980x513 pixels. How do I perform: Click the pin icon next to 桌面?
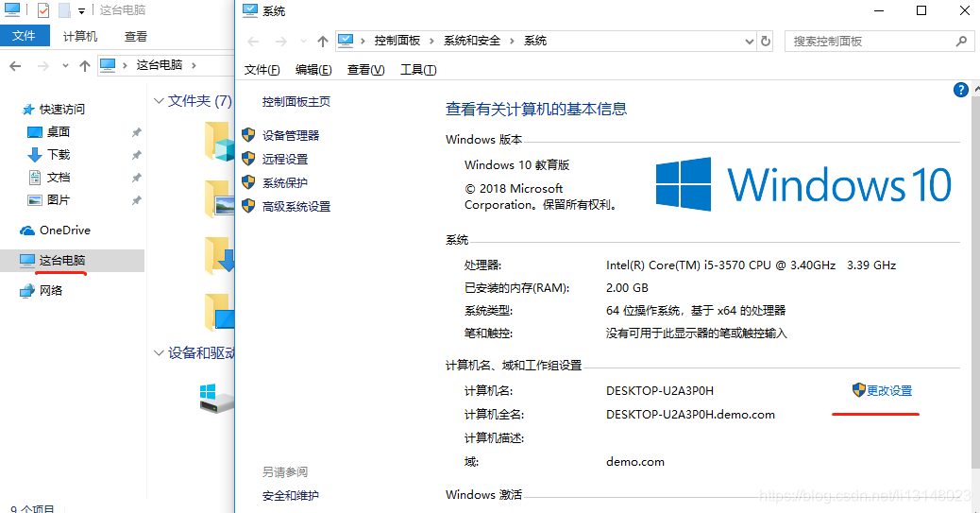pos(136,132)
